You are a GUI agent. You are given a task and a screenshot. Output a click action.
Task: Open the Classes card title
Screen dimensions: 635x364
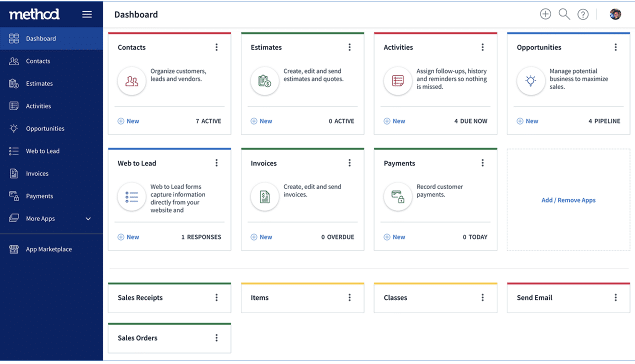(395, 298)
